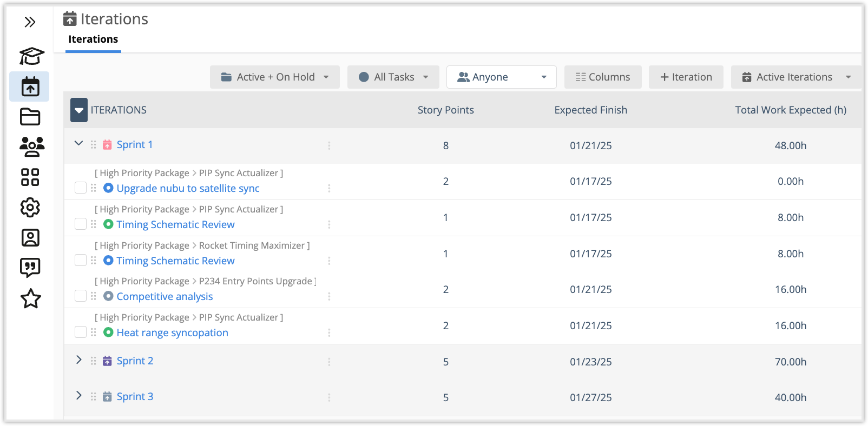Open the Active + On Hold dropdown

(x=275, y=77)
